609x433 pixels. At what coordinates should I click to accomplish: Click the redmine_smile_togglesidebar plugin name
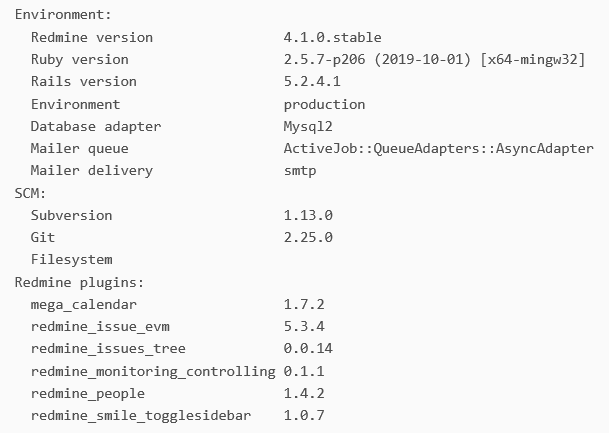point(141,416)
